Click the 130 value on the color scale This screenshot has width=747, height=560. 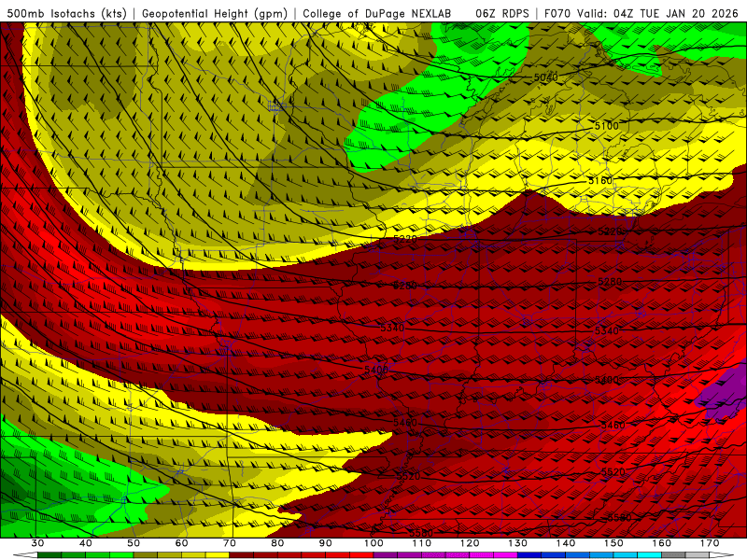pos(518,543)
